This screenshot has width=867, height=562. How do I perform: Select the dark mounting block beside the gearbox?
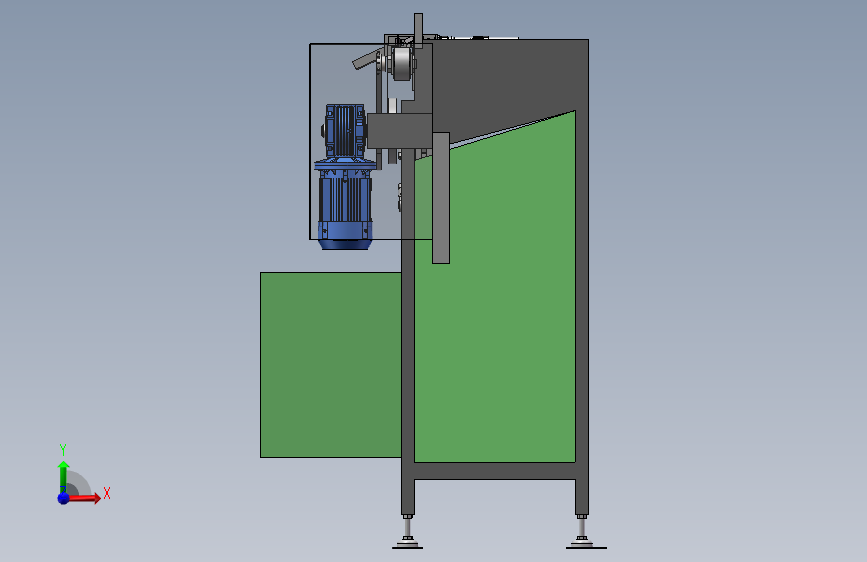click(x=399, y=131)
